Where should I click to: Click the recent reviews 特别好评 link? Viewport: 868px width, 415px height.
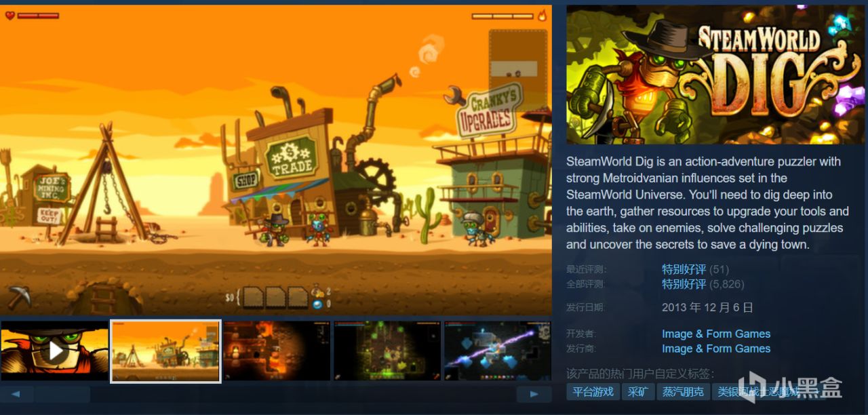[x=684, y=269]
